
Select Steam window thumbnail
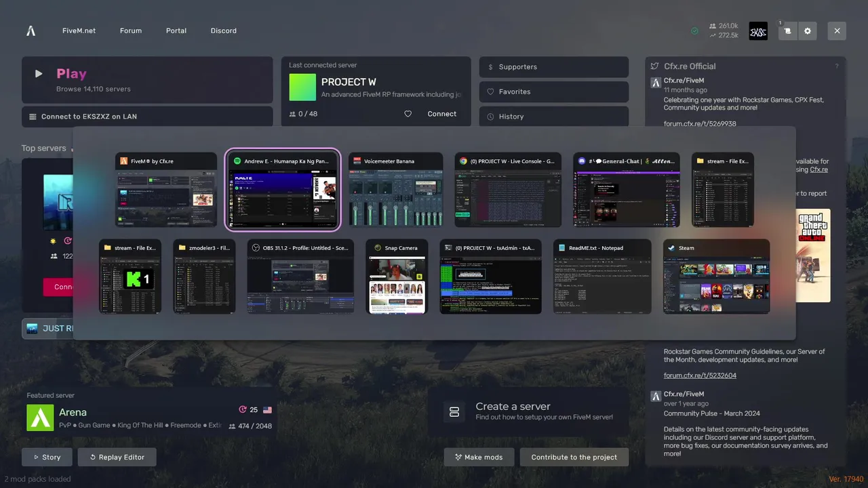click(x=716, y=277)
